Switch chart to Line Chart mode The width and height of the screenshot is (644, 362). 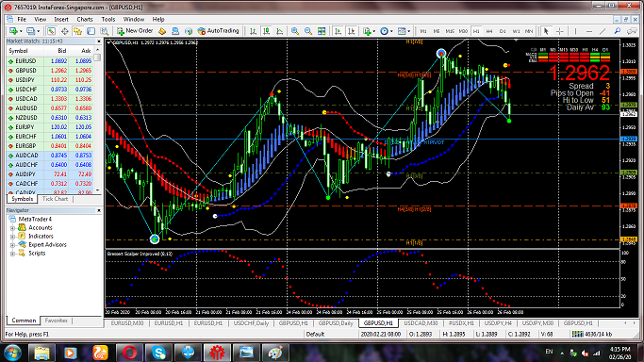280,31
